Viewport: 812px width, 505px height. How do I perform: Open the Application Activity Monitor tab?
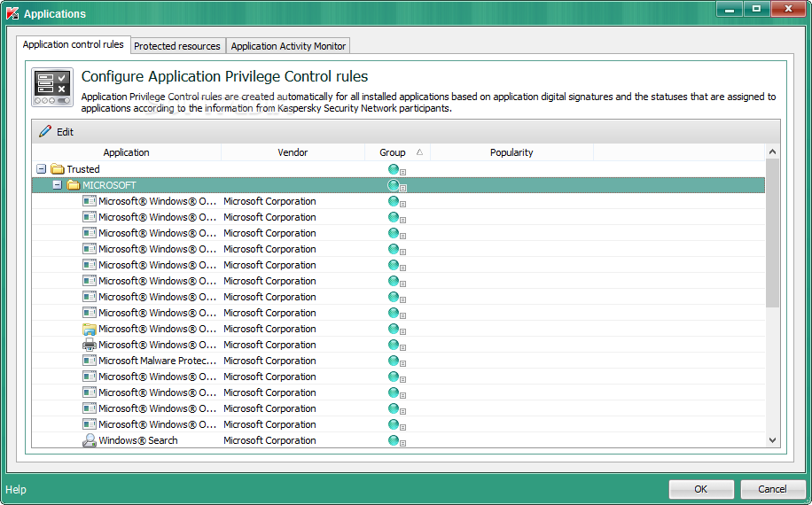point(288,46)
